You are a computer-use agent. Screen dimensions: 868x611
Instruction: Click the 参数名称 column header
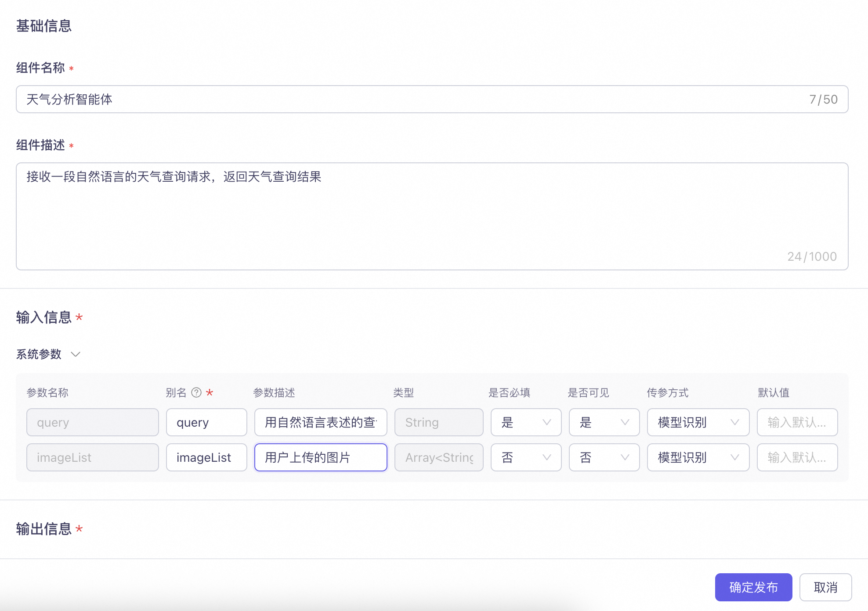(x=47, y=392)
